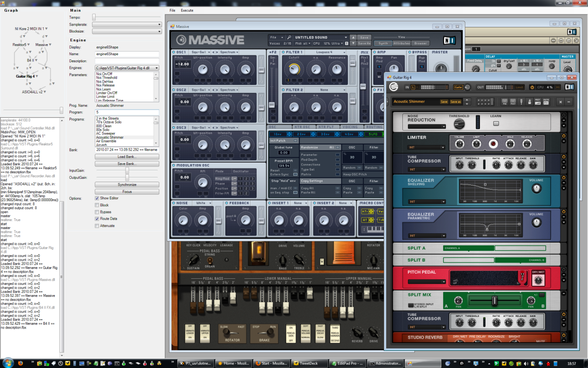Select next preset arrow in Guitar Rig
Viewport: 588px width, 368px height.
(467, 104)
